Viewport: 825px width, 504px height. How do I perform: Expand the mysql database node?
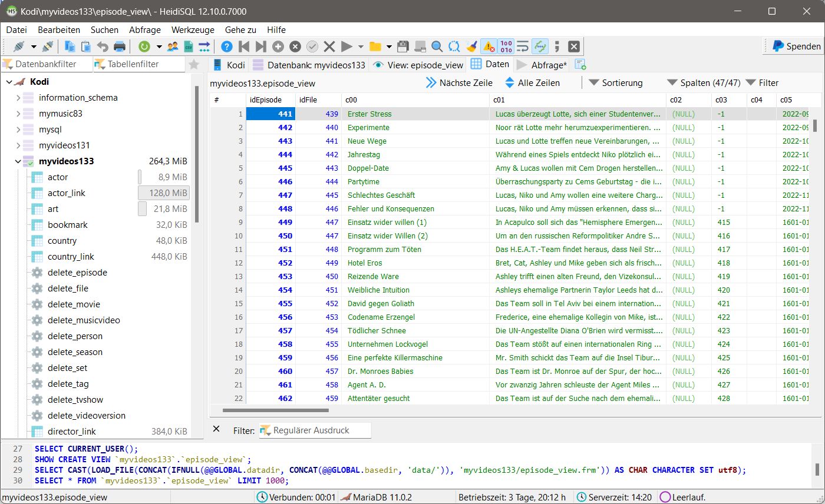point(18,130)
